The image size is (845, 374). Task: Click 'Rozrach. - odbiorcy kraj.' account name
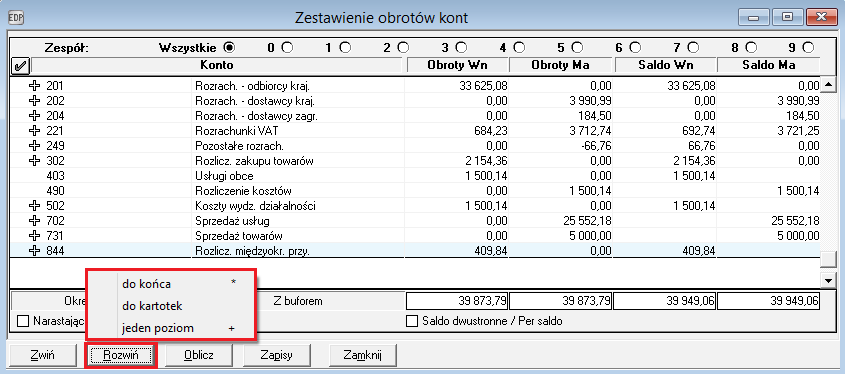[x=253, y=86]
